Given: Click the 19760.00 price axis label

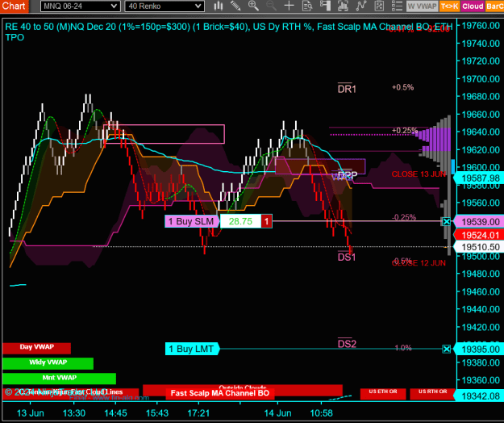Looking at the screenshot, I should (481, 26).
